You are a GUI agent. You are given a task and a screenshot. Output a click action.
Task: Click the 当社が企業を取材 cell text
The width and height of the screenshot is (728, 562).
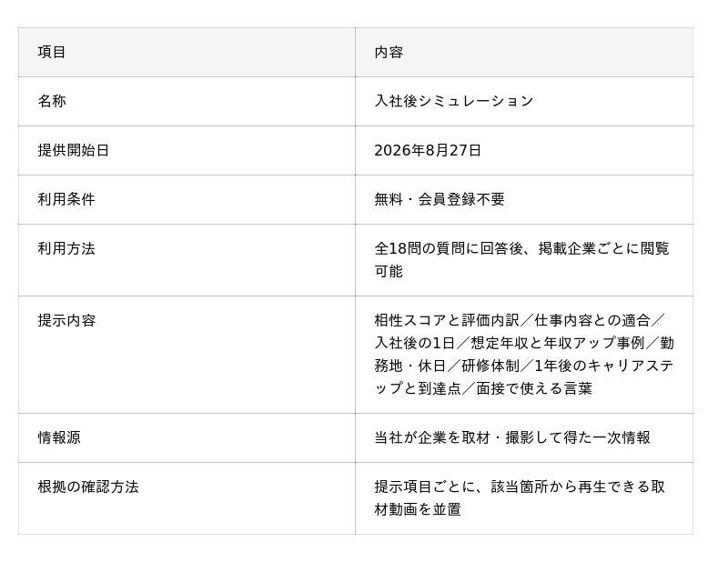click(512, 437)
